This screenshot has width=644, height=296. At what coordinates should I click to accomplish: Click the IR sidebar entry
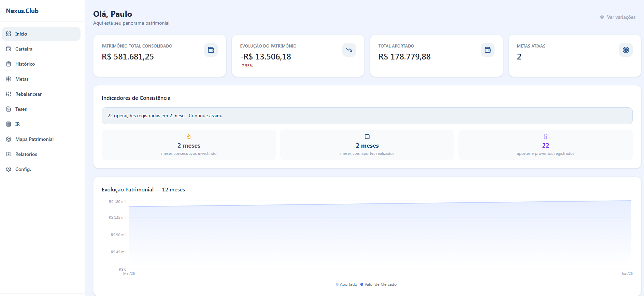point(41,124)
